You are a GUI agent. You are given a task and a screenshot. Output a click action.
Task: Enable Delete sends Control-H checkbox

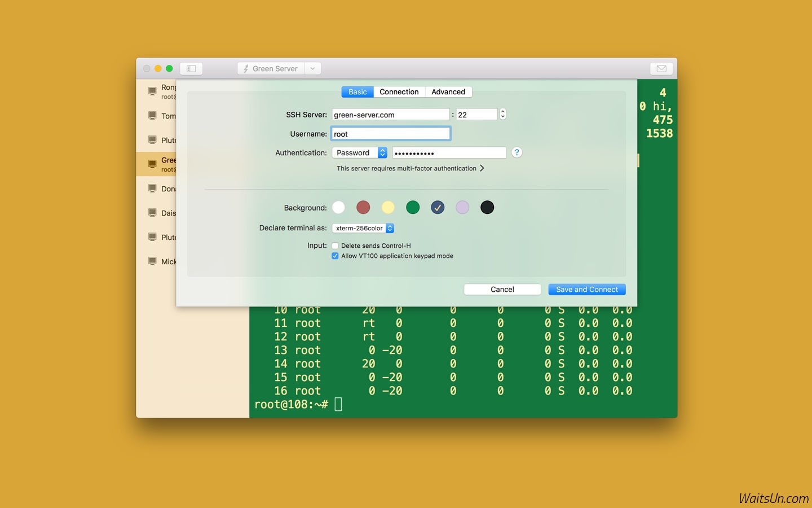335,246
